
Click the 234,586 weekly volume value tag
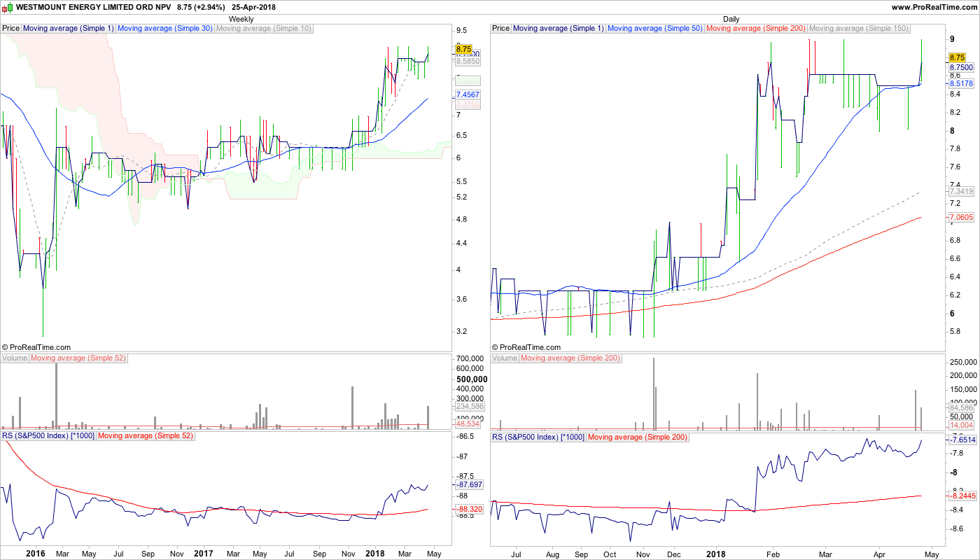tap(470, 406)
